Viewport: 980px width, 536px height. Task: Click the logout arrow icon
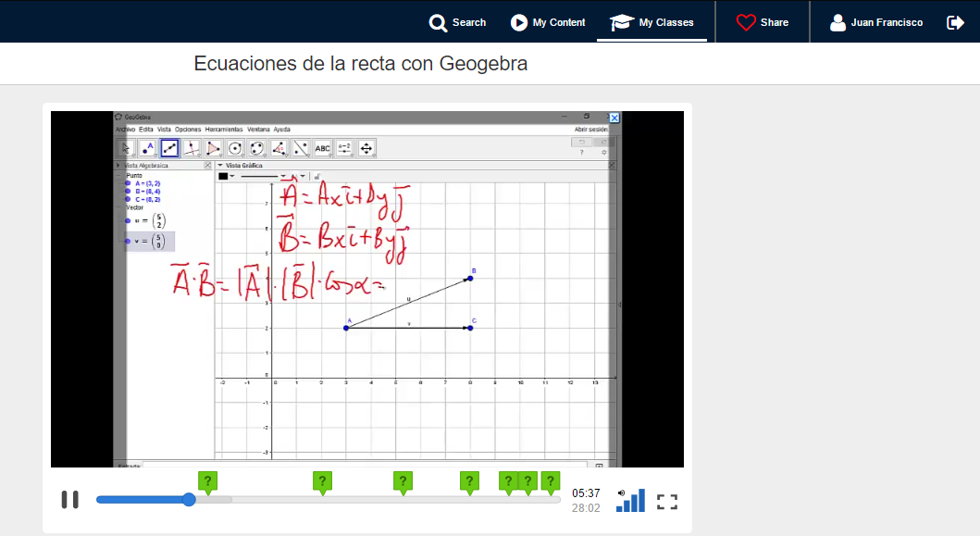pyautogui.click(x=956, y=22)
